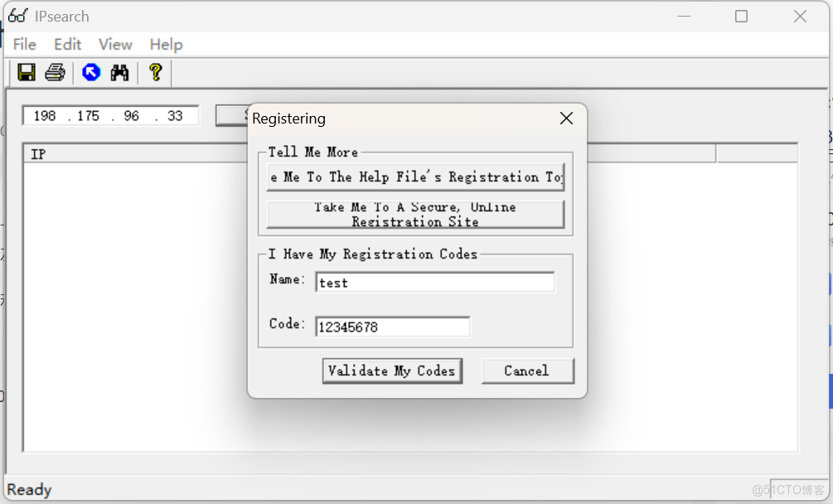This screenshot has width=833, height=504.
Task: Click the Save icon in the toolbar
Action: point(25,72)
